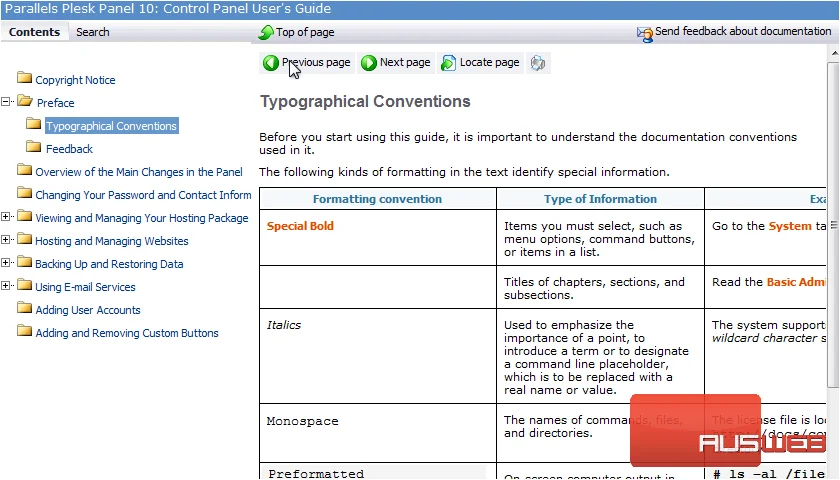Click the Viewing and Managing Hosting Package folder icon
Image resolution: width=840 pixels, height=480 pixels.
point(24,216)
